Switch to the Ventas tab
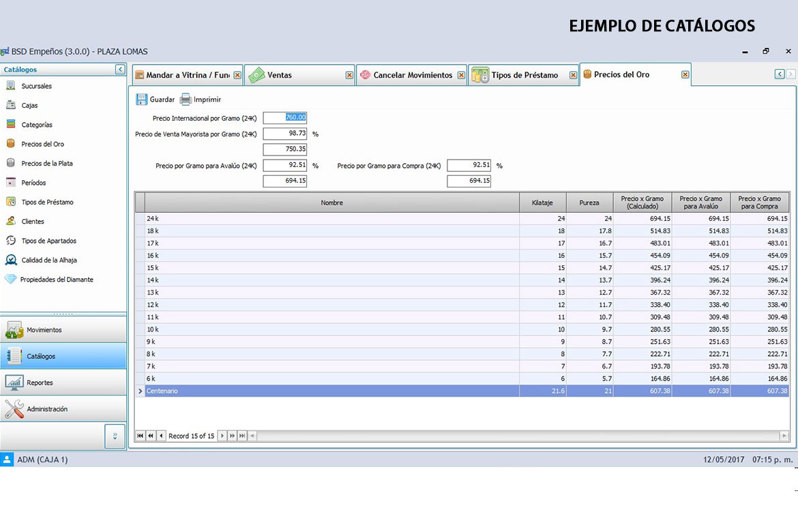 click(299, 75)
